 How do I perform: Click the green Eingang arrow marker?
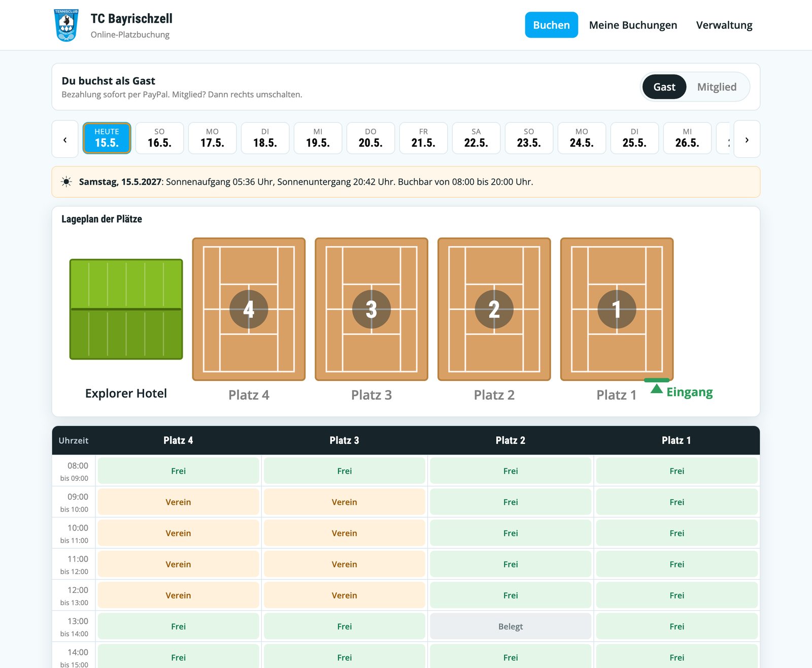[657, 389]
